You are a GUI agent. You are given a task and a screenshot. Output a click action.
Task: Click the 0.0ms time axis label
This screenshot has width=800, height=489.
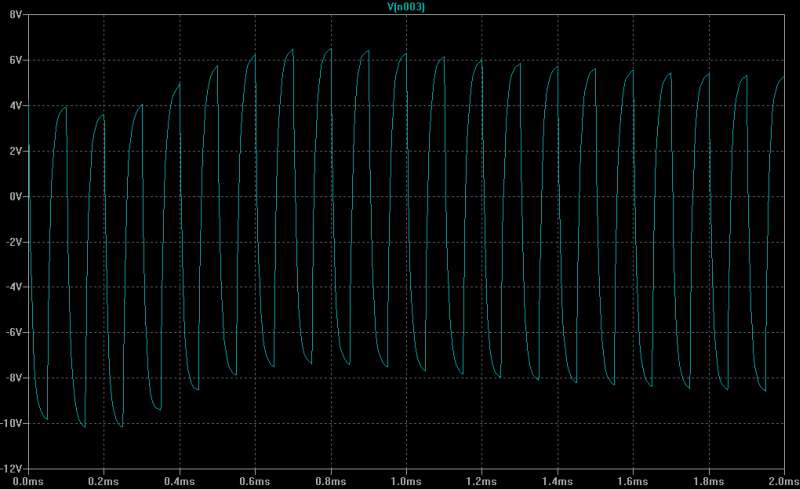point(28,481)
